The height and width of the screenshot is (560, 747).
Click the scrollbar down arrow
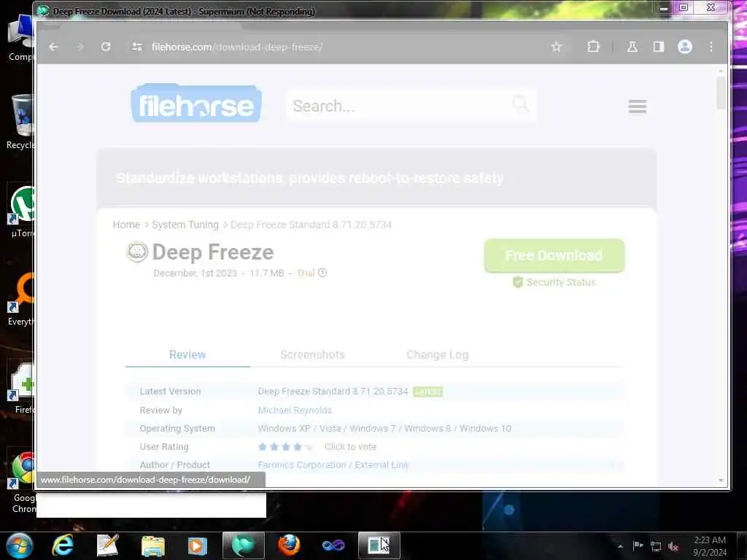[x=721, y=481]
